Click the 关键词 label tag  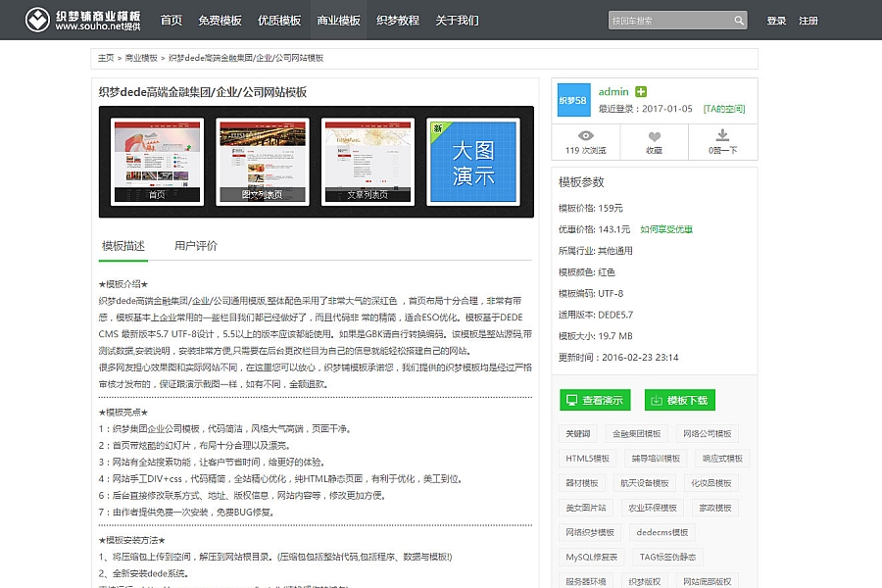578,434
